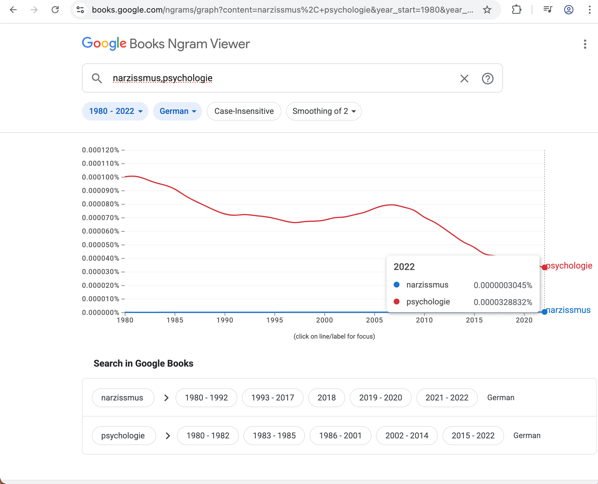Click the tooltip value 0.0000003045%

coord(503,285)
